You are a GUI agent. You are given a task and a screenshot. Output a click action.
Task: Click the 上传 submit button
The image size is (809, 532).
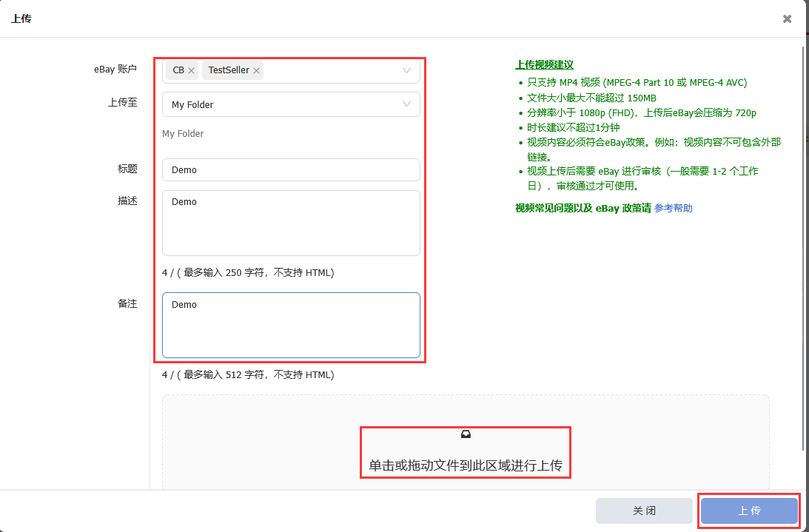tap(749, 511)
